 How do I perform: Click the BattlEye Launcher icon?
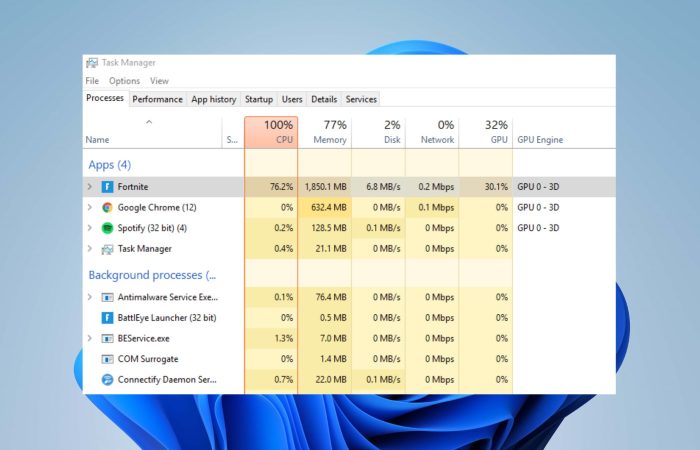click(x=107, y=318)
